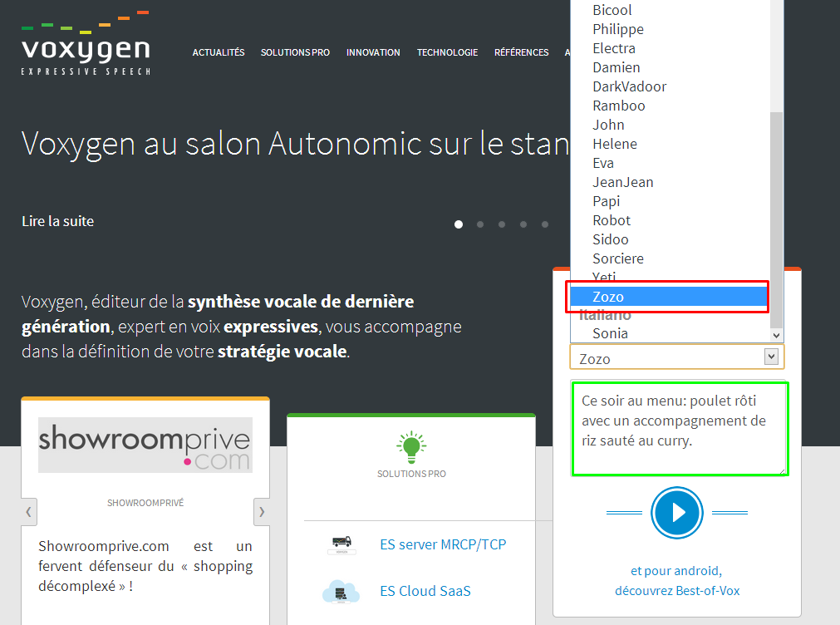Viewport: 840px width, 625px height.
Task: Click the voice list scrollbar thumb
Action: click(776, 220)
